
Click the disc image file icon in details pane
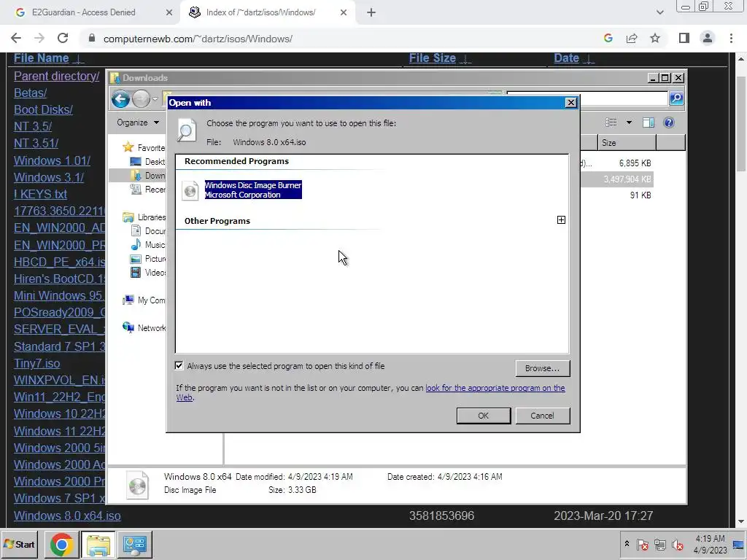click(x=138, y=485)
